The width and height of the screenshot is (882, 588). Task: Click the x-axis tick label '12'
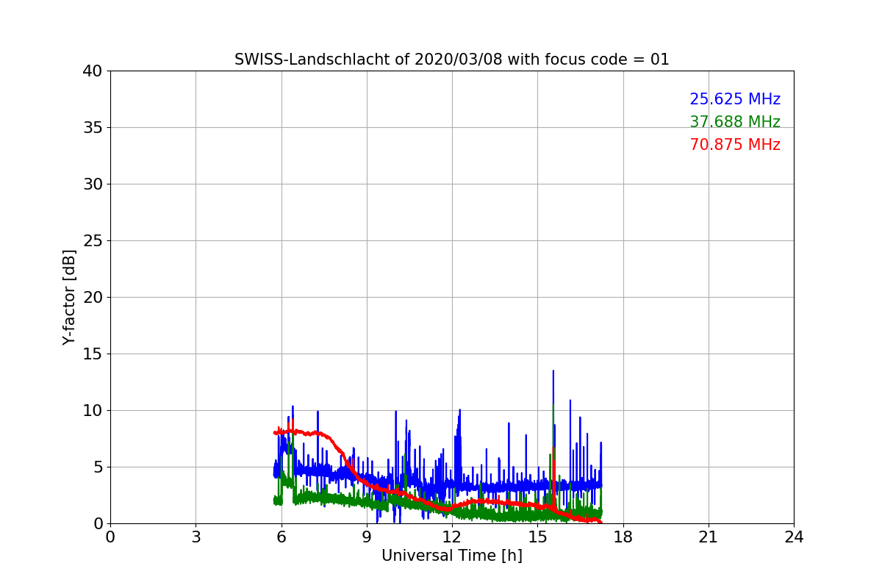click(452, 537)
